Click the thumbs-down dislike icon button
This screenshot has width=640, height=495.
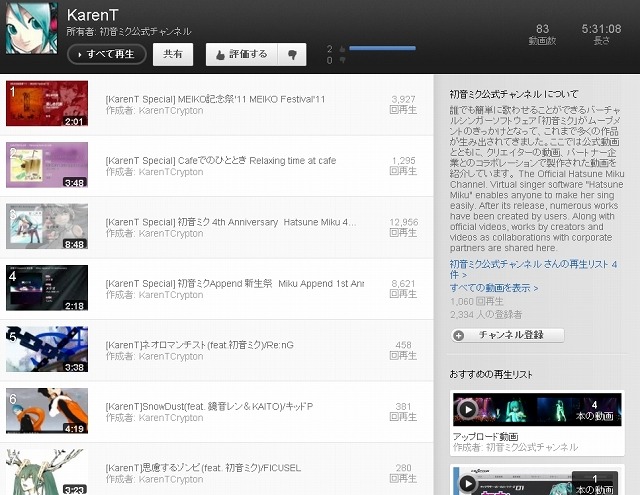(x=292, y=54)
